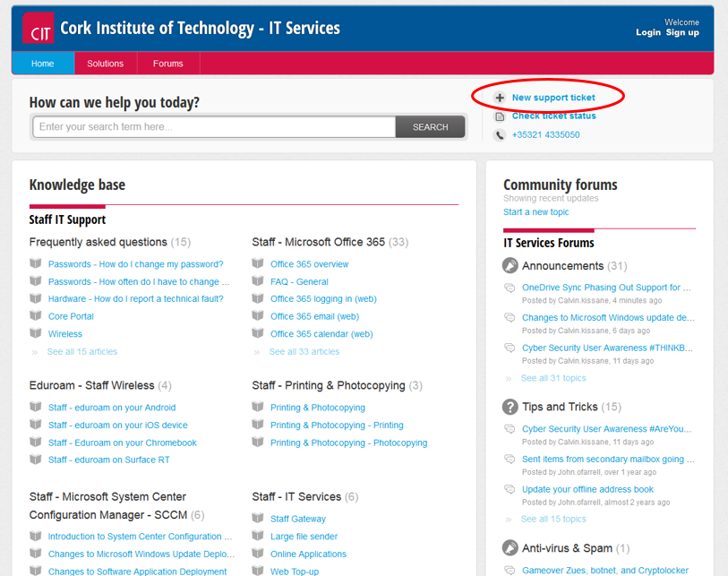Screen dimensions: 728x576
Task: Expand See all 31 topics in Announcements
Action: (553, 378)
